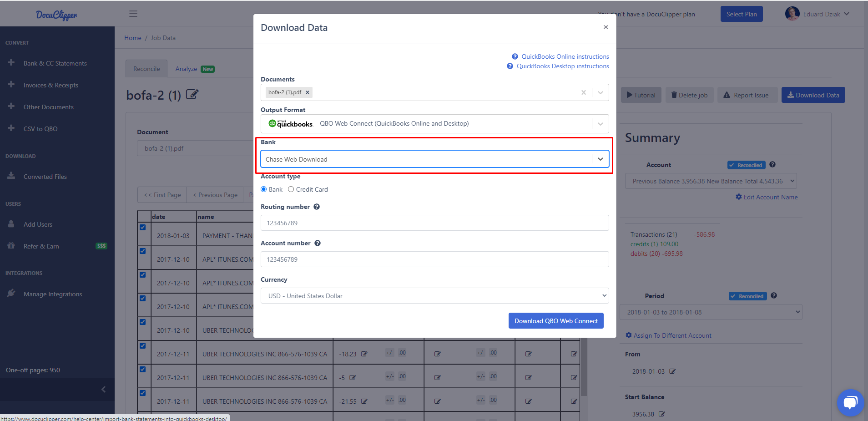Open the Output Format dropdown
Viewport: 868px width, 421px height.
pos(435,124)
